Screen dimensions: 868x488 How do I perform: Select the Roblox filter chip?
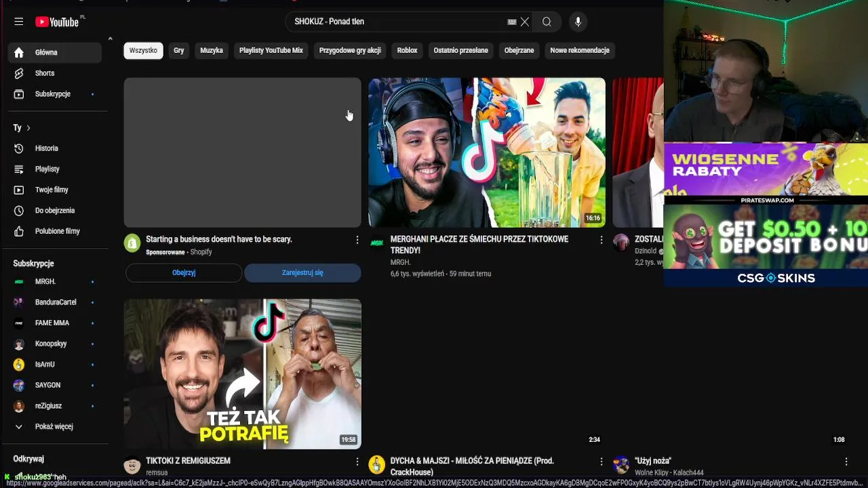pyautogui.click(x=407, y=50)
